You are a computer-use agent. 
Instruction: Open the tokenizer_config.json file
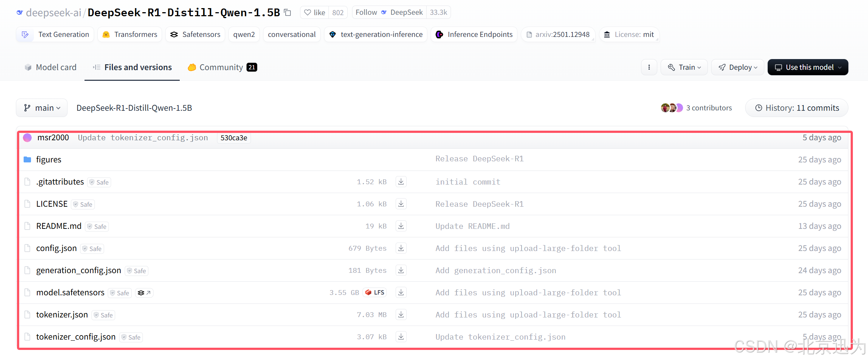[76, 337]
